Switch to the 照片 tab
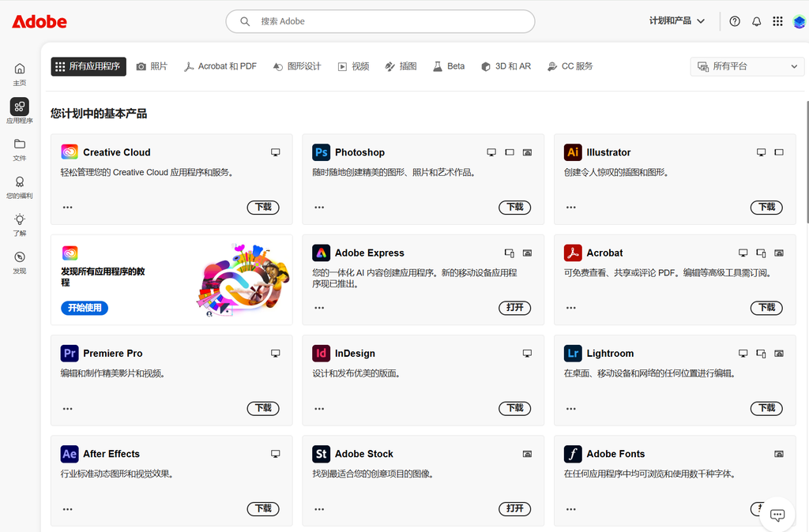809x532 pixels. tap(152, 66)
